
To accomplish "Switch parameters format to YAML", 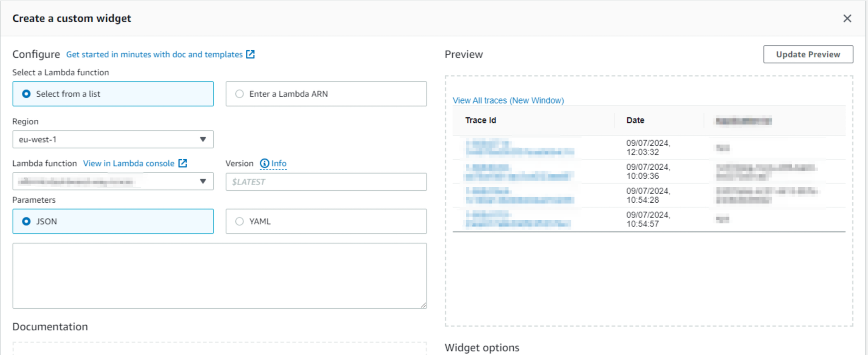I will (239, 221).
